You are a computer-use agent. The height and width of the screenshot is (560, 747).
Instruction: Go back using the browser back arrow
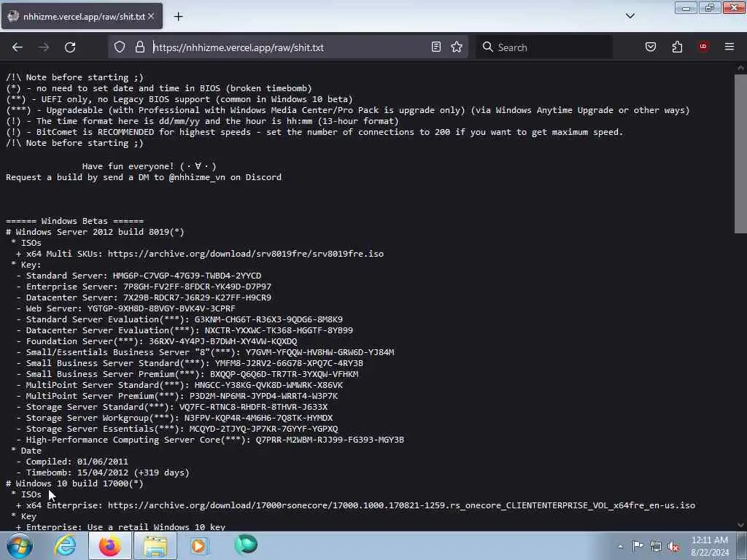click(x=18, y=47)
